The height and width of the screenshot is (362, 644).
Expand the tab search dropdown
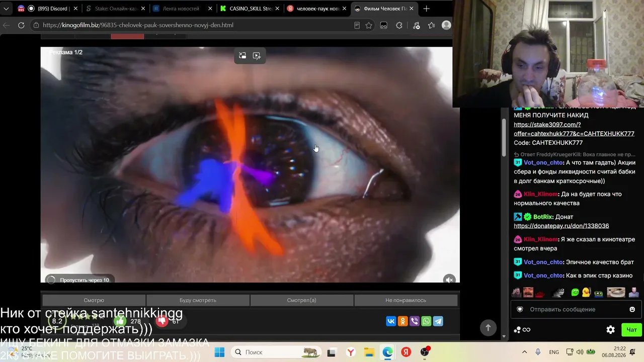pos(6,9)
